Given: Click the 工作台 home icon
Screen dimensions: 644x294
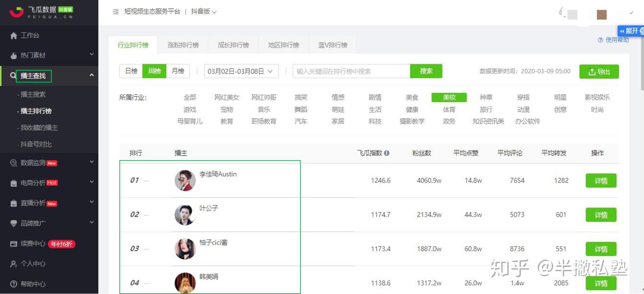Looking at the screenshot, I should point(13,36).
